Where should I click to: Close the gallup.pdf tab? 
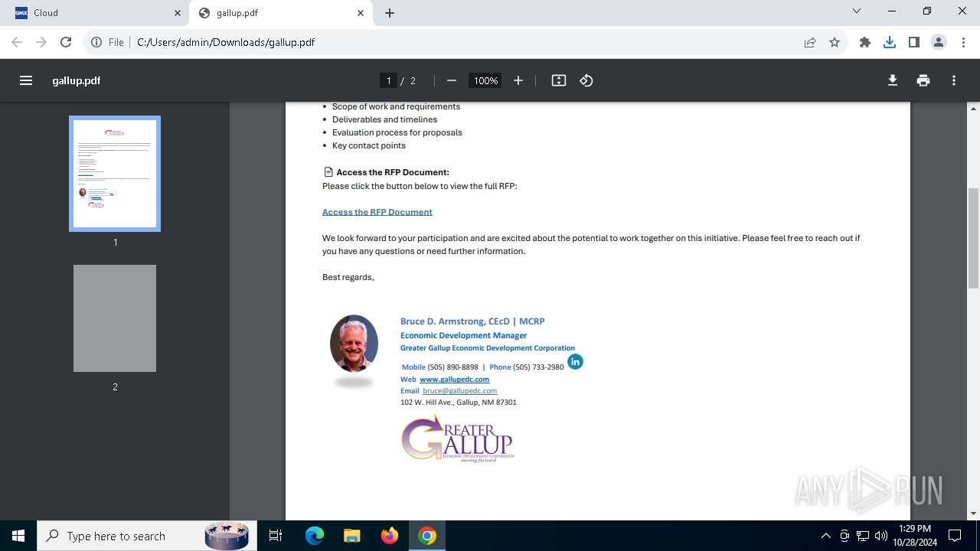click(361, 13)
